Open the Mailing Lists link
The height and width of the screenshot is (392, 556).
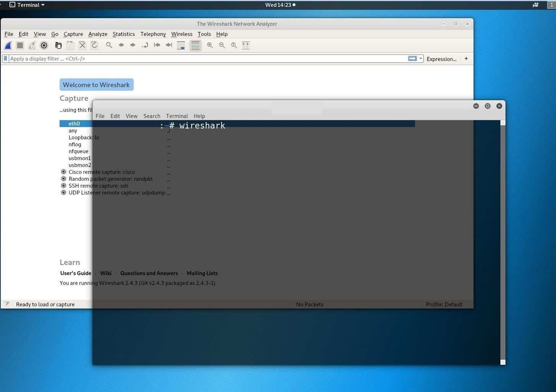click(202, 273)
